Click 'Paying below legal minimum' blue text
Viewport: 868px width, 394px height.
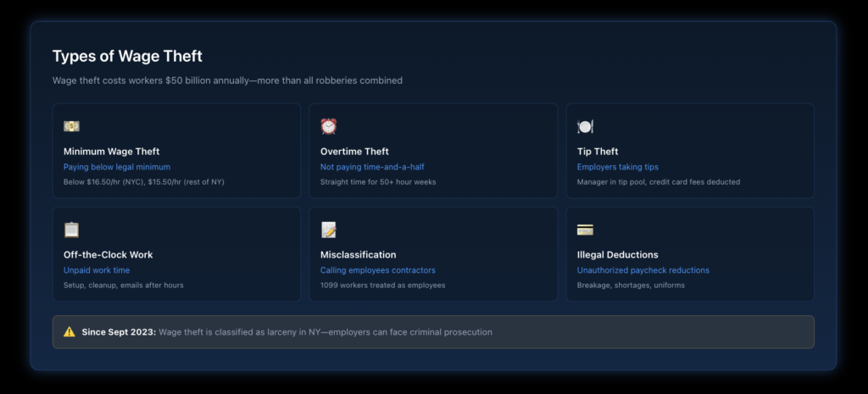[x=117, y=167]
